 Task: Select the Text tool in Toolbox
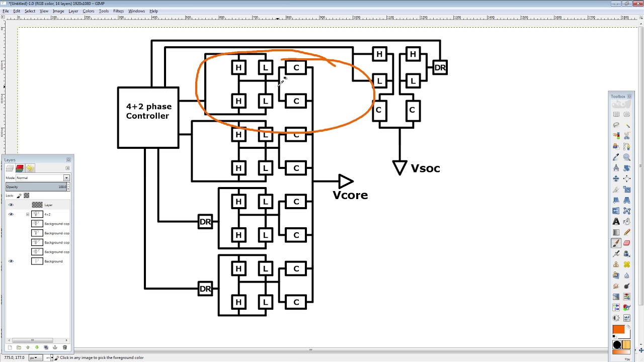[x=616, y=221]
